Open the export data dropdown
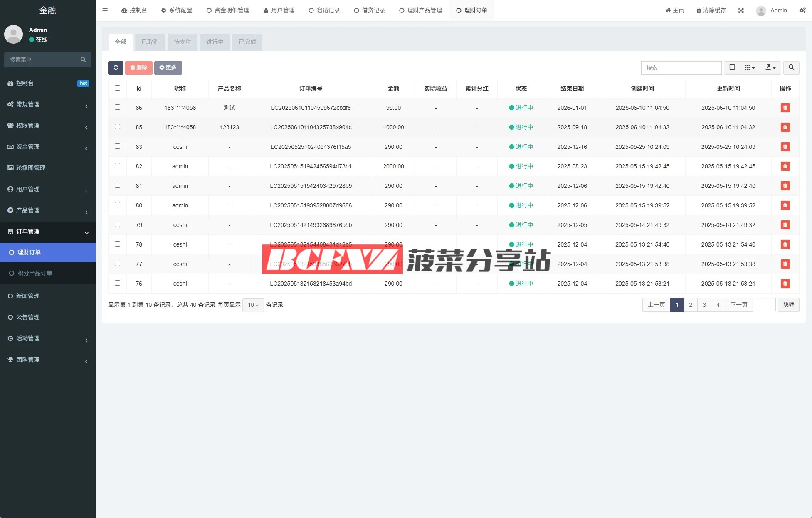This screenshot has width=812, height=518. pyautogui.click(x=770, y=68)
